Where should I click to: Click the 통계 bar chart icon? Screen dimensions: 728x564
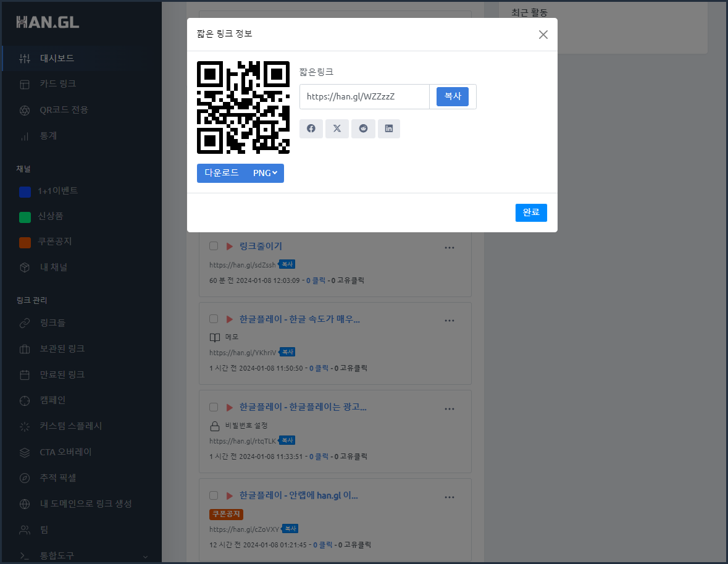coord(25,136)
